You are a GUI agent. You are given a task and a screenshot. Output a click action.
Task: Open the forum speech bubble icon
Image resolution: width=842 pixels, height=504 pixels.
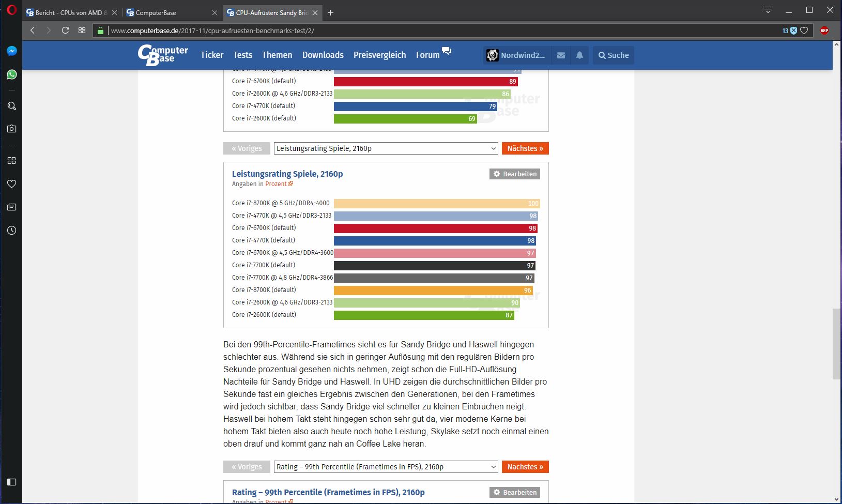point(447,51)
